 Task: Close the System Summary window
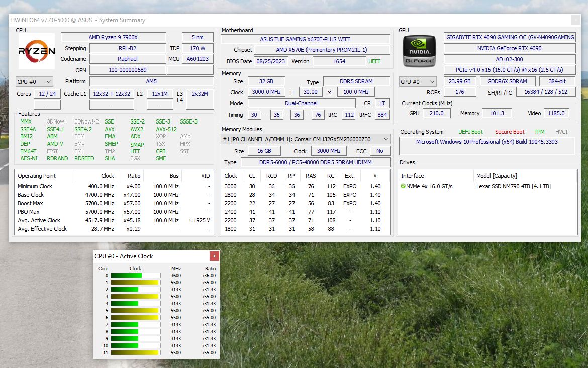tap(575, 20)
